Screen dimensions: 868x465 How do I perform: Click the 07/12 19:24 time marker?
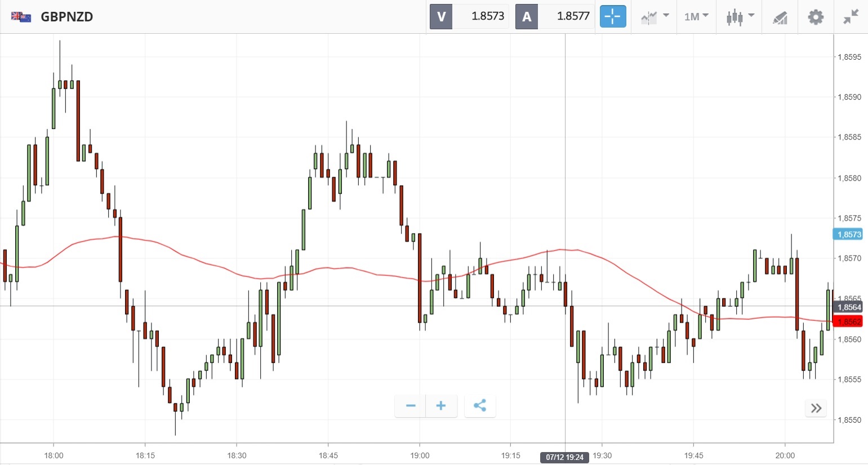[x=564, y=457]
